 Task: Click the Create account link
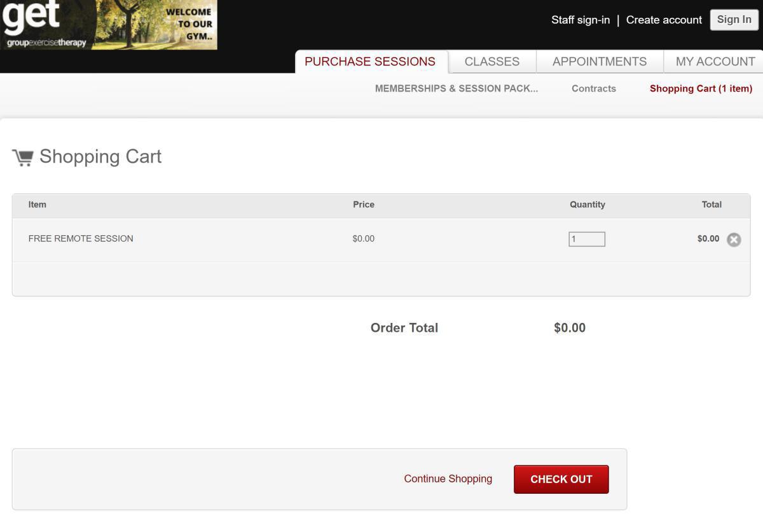tap(664, 20)
